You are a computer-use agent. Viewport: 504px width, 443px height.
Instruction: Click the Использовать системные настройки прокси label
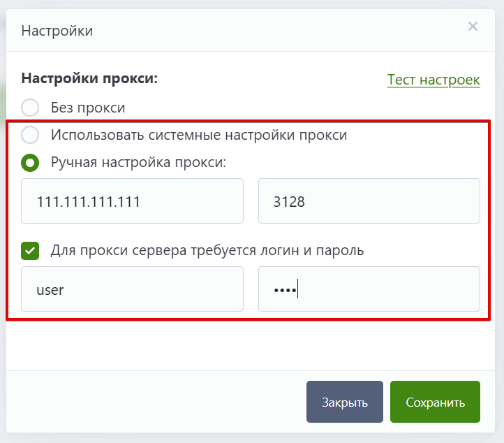[199, 135]
